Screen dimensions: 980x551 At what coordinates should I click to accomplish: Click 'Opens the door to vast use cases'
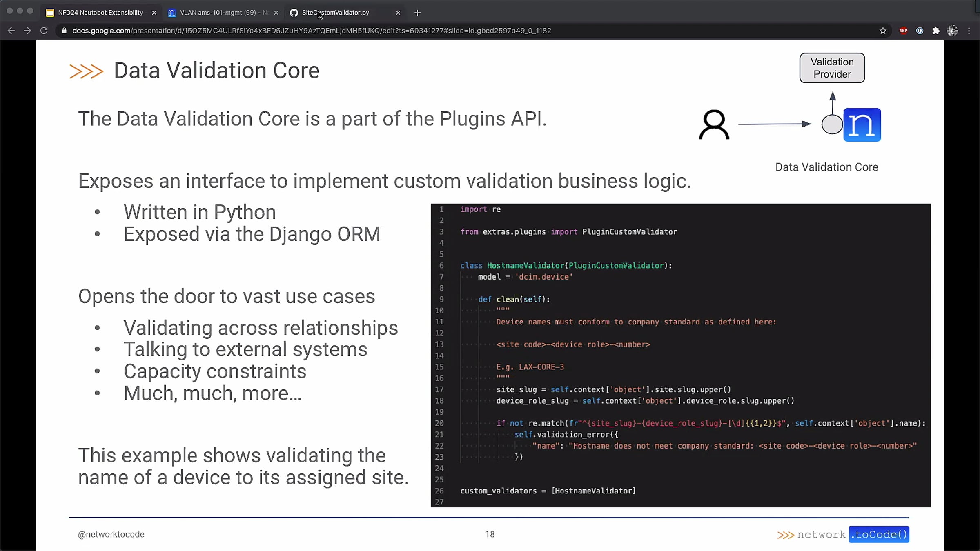[226, 296]
